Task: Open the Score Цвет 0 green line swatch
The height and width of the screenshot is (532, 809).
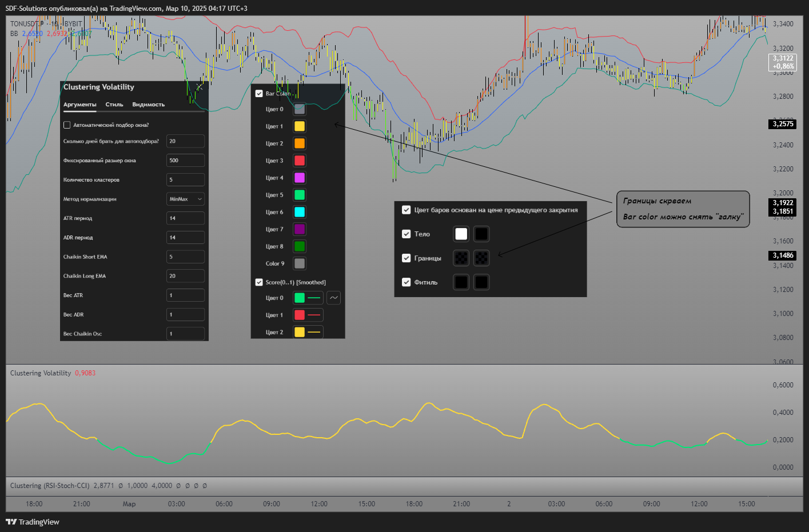Action: pos(308,298)
